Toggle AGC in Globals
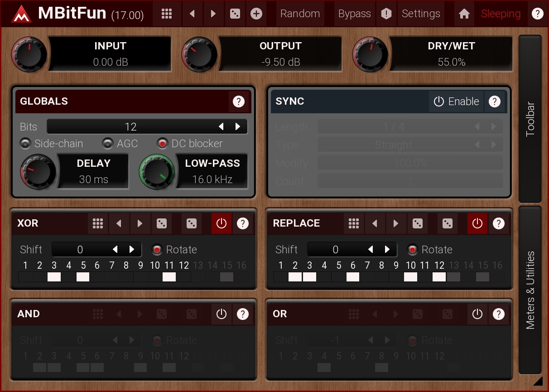Screen dimensions: 549x392 (107, 144)
